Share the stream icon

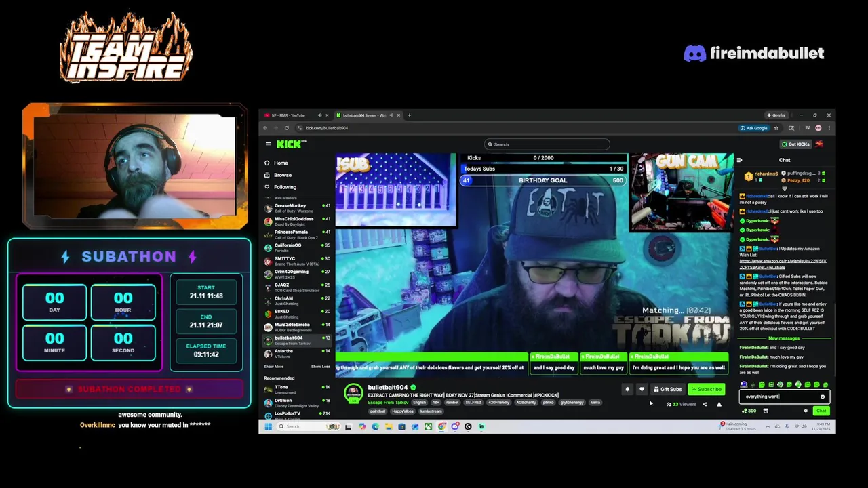click(704, 405)
